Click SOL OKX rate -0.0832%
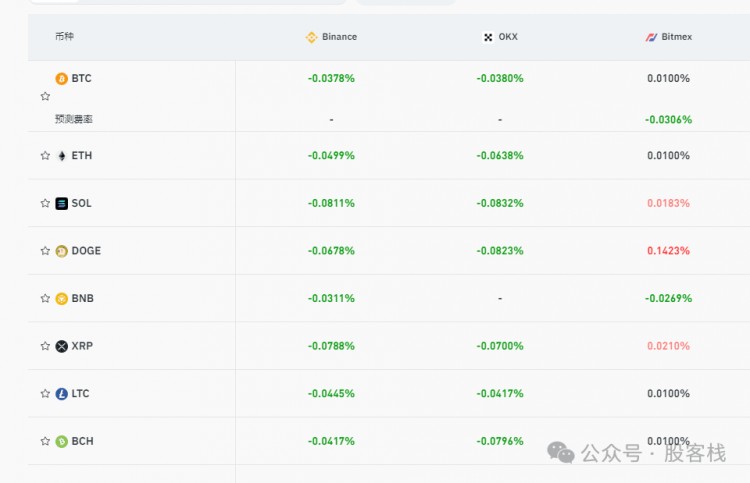The height and width of the screenshot is (483, 750). [x=500, y=203]
